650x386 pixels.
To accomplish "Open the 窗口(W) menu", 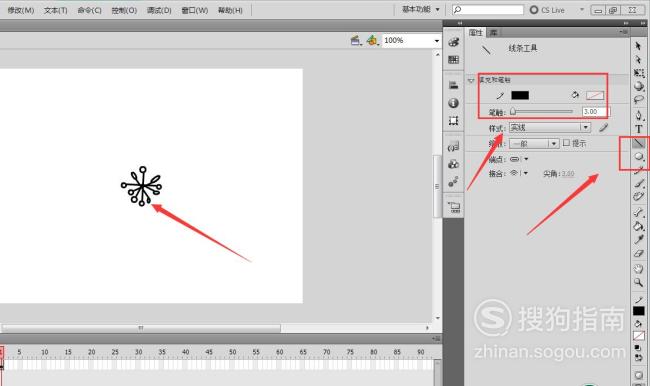I will tap(194, 10).
